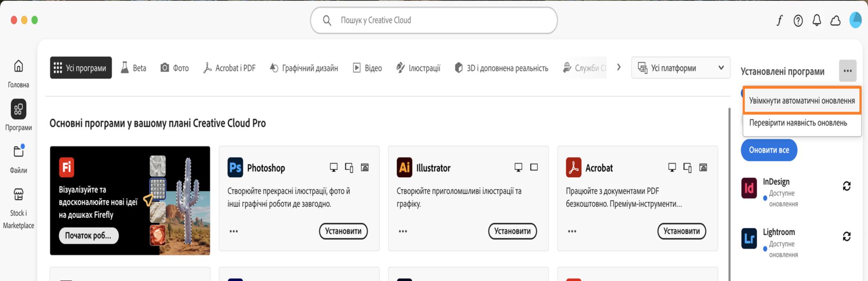Open the Програми apps sidebar icon
Image resolution: width=868 pixels, height=281 pixels.
[x=19, y=109]
